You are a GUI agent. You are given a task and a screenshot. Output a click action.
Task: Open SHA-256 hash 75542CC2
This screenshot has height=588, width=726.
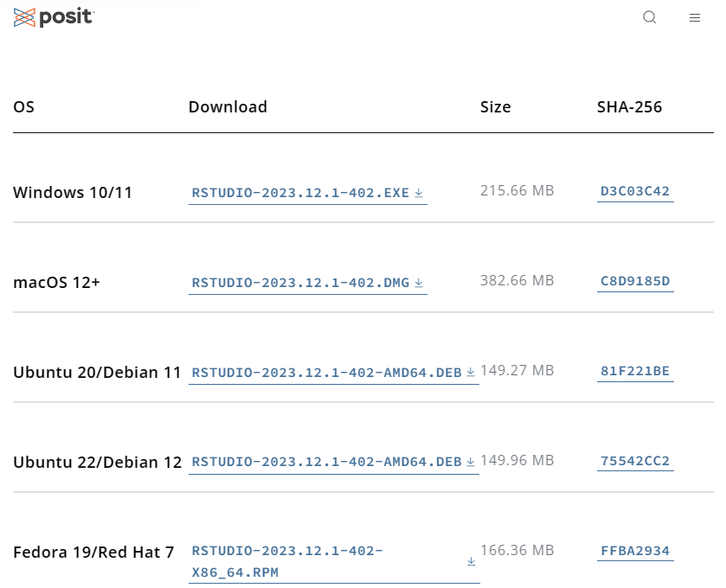(x=635, y=461)
